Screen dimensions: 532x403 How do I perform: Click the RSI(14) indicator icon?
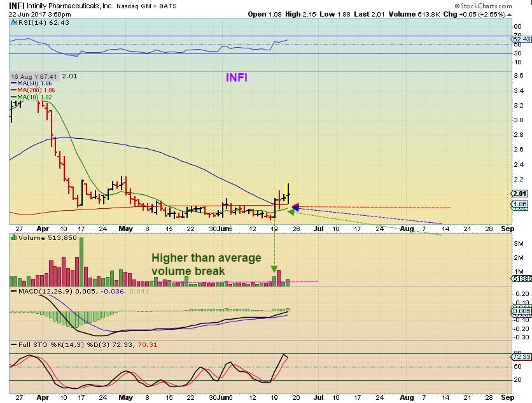(13, 23)
